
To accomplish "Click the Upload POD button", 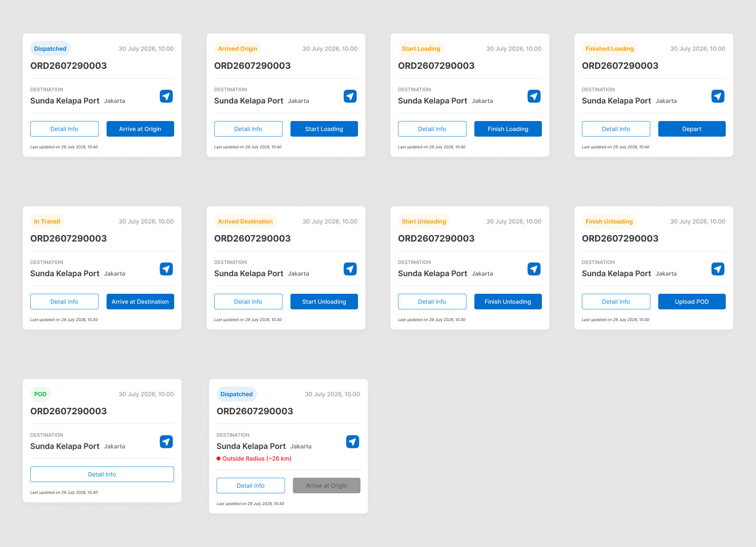I will 692,302.
